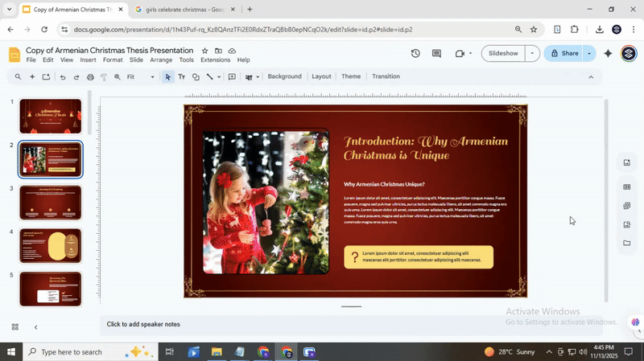644x361 pixels.
Task: Open the comments panel icon
Action: point(436,54)
